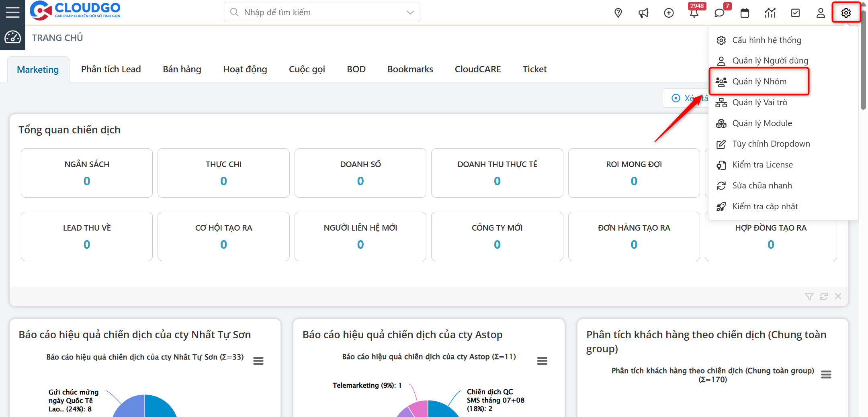
Task: Open the hamburger main menu
Action: click(12, 12)
